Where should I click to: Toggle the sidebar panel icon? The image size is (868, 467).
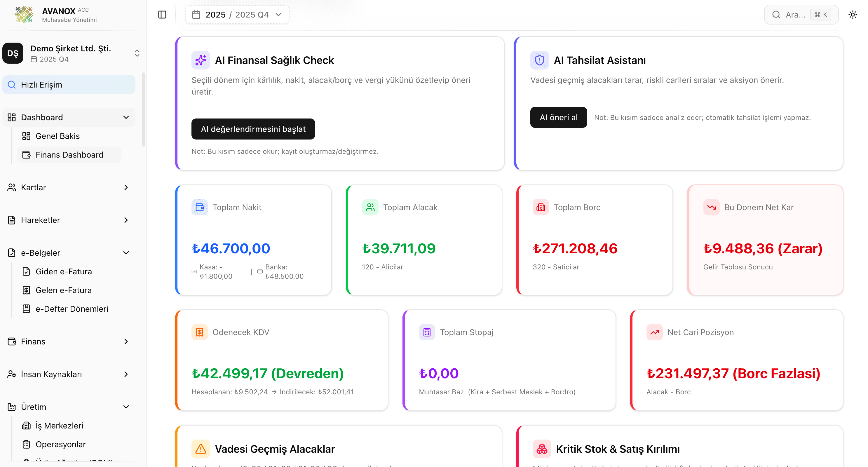click(x=162, y=15)
